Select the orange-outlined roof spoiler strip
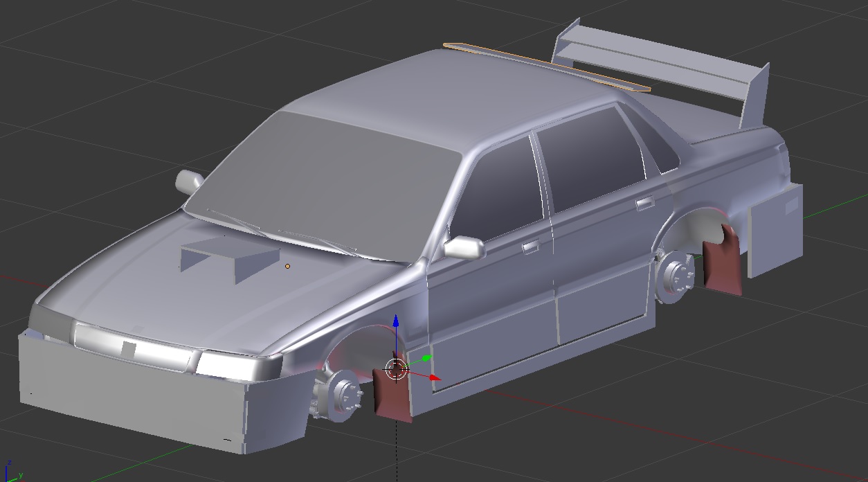Image resolution: width=868 pixels, height=482 pixels. click(x=547, y=66)
